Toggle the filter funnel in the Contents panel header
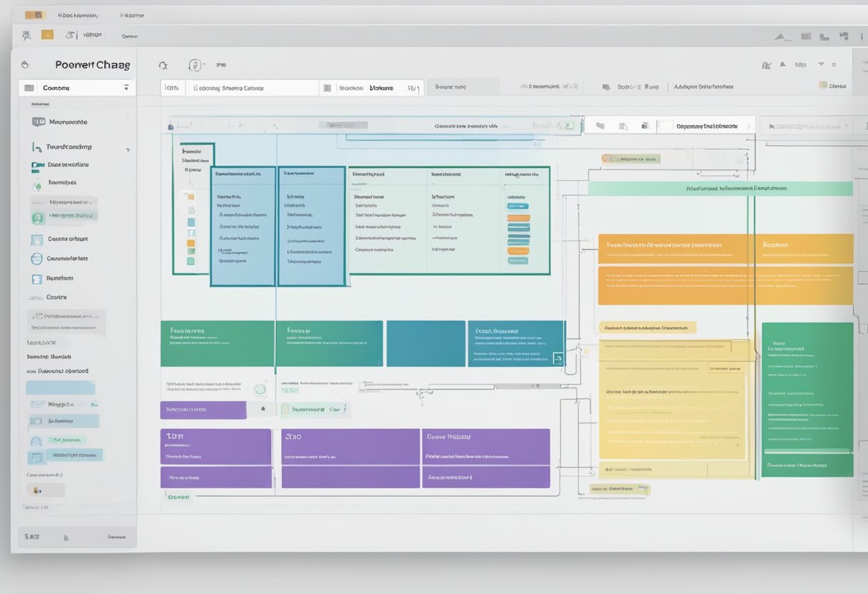The image size is (868, 594). point(127,87)
